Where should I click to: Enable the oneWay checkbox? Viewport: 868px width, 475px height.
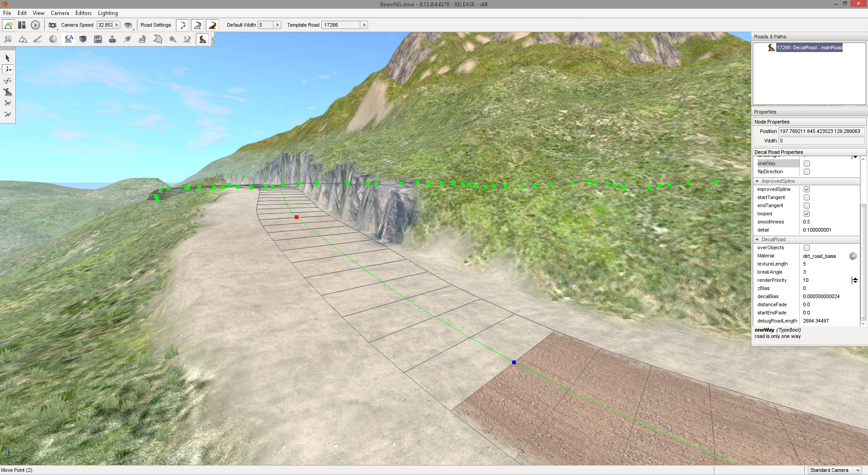[807, 164]
